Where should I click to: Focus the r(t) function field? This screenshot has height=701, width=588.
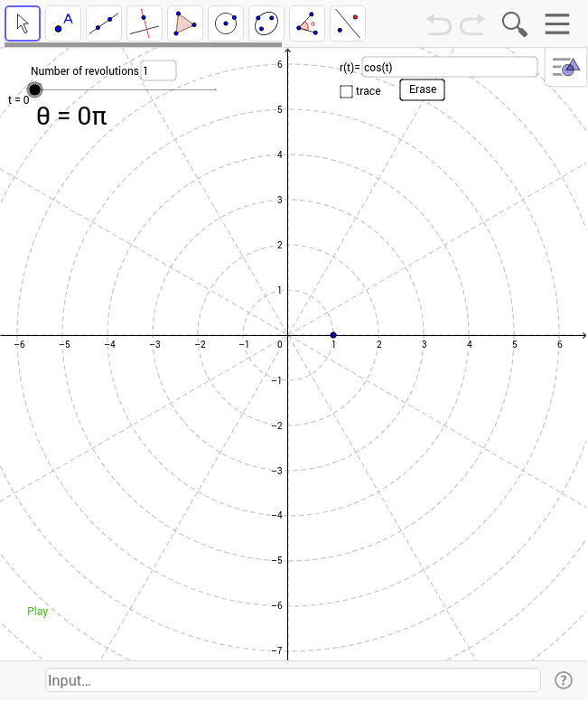[x=450, y=67]
